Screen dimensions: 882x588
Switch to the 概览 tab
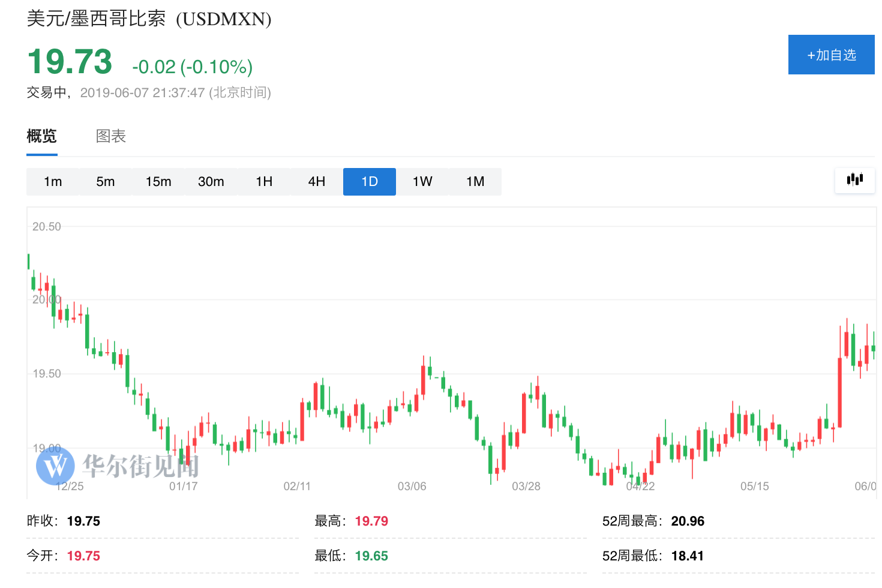42,136
